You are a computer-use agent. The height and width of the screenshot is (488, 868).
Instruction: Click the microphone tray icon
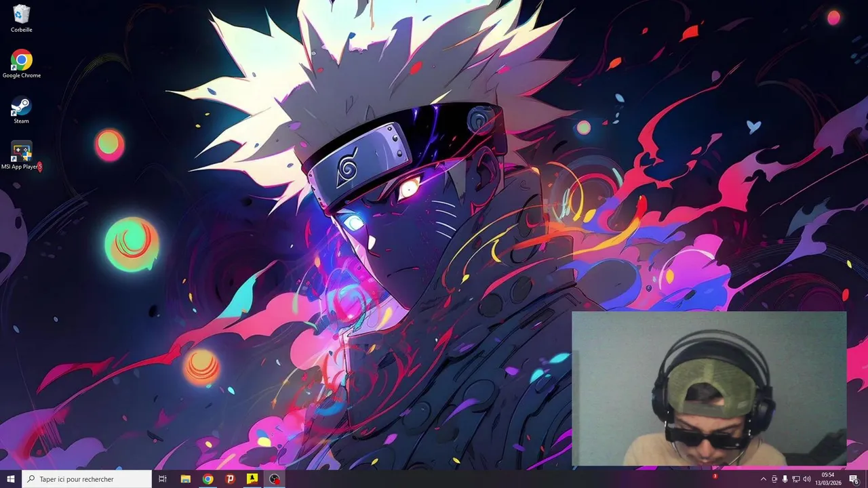click(785, 479)
